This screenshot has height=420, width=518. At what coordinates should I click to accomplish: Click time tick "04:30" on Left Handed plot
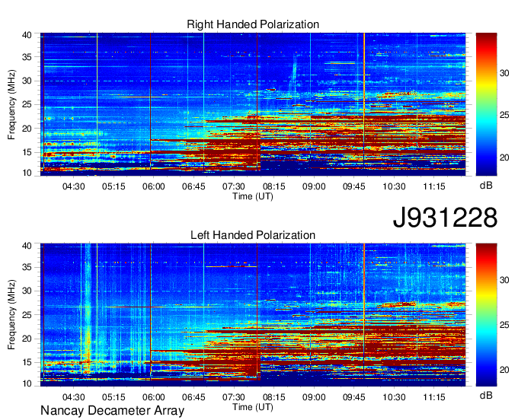point(73,397)
